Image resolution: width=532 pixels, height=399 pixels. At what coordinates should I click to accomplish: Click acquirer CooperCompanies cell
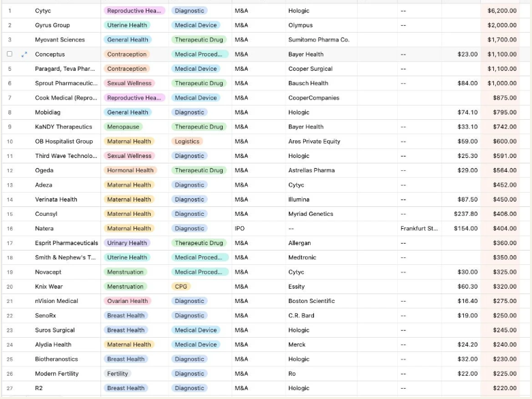[x=314, y=98]
